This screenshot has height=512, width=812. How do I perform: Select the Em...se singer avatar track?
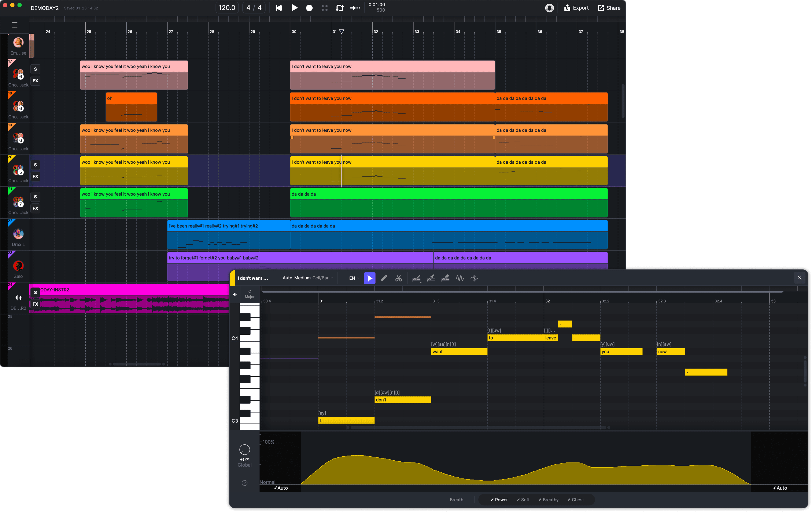click(x=18, y=42)
